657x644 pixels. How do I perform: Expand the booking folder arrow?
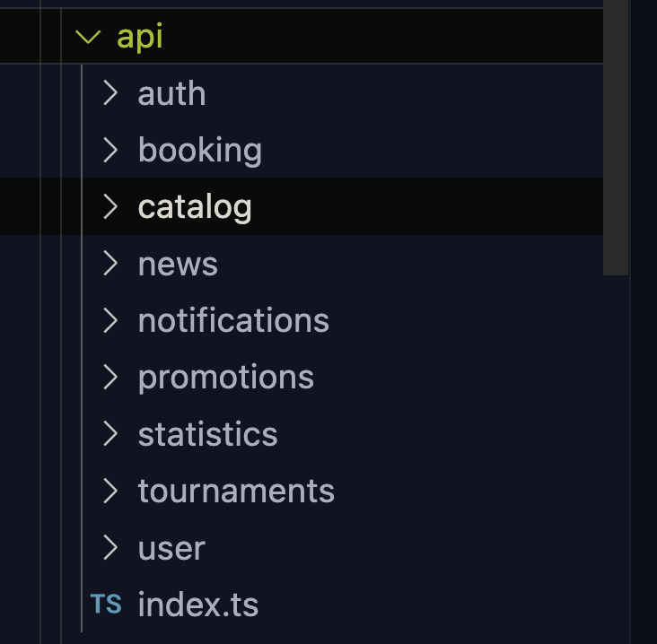[x=110, y=150]
